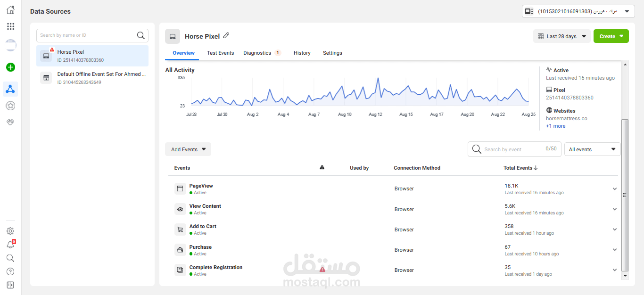Switch to the Overview tab
644x295 pixels.
[184, 53]
